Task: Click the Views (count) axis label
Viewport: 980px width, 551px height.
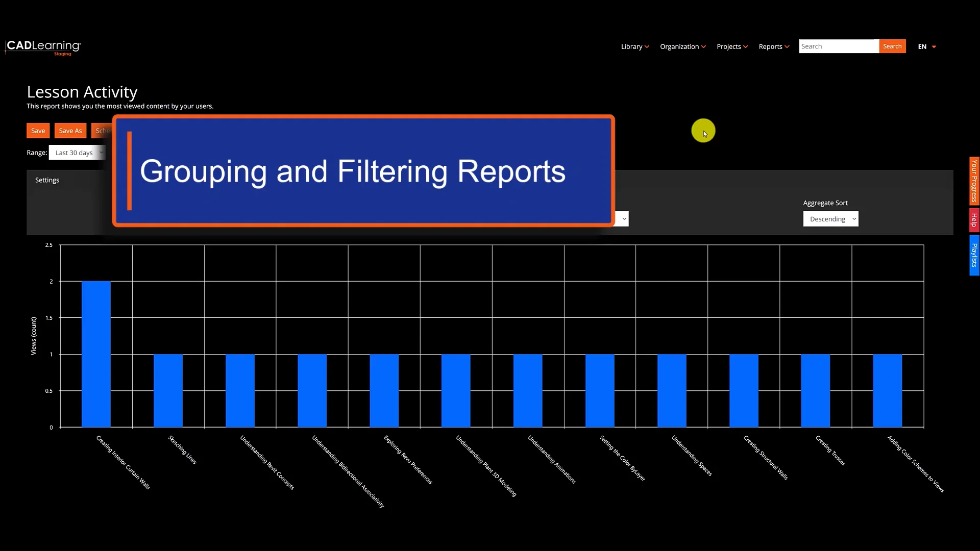Action: 34,336
